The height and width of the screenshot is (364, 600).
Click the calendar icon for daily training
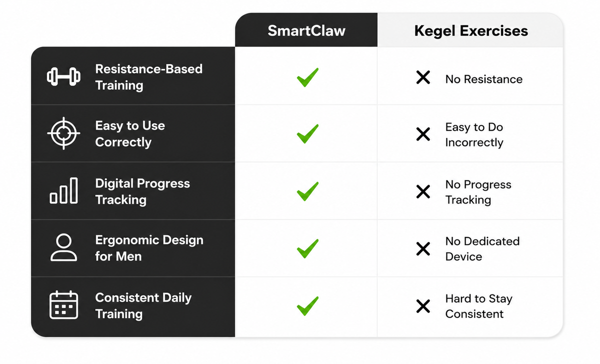pos(64,305)
